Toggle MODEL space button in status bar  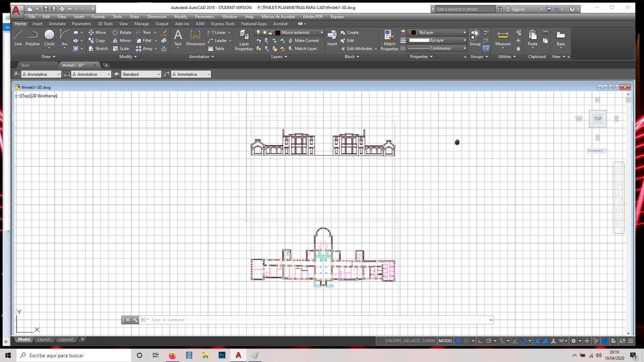click(445, 341)
